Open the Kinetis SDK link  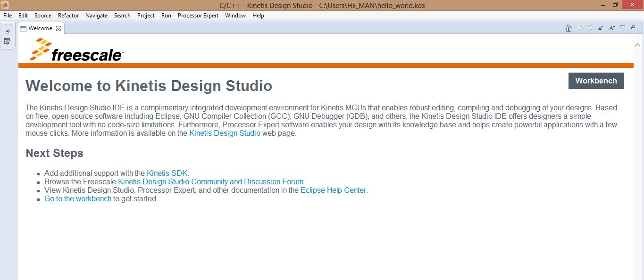(x=167, y=173)
